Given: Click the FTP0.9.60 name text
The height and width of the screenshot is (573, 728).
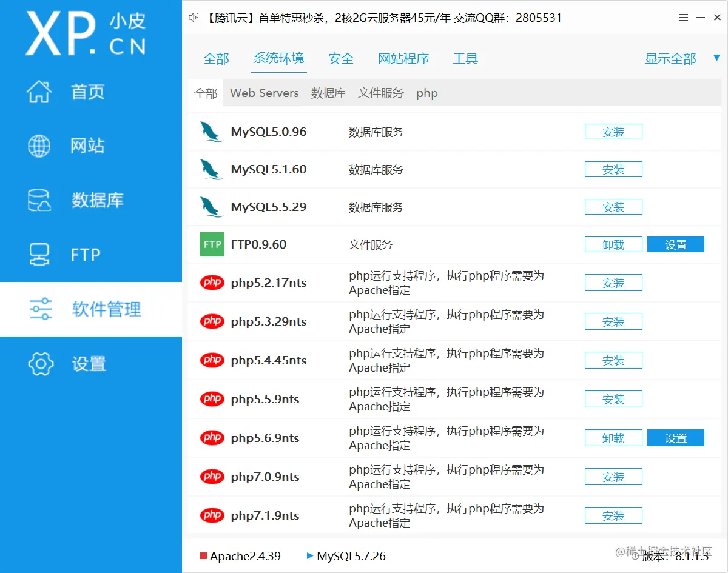Looking at the screenshot, I should click(258, 244).
